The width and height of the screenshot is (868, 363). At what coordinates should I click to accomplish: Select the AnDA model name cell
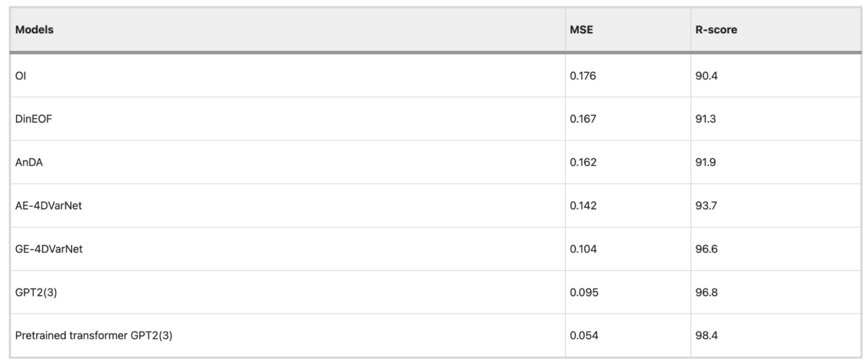(x=28, y=162)
